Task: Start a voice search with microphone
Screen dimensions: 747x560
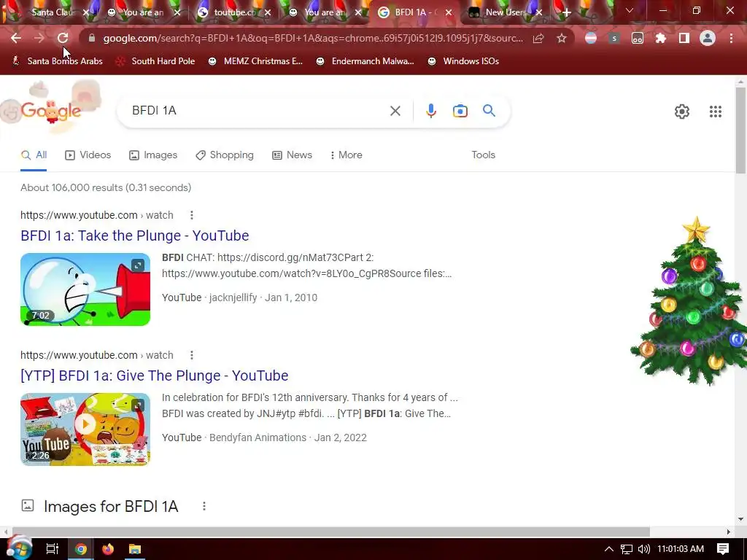Action: (x=430, y=111)
